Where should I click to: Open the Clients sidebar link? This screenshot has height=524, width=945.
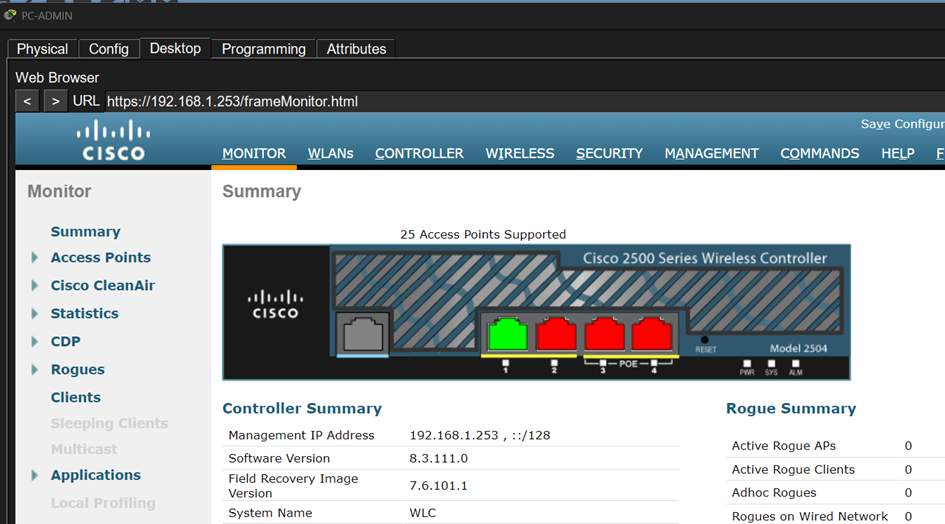point(75,397)
